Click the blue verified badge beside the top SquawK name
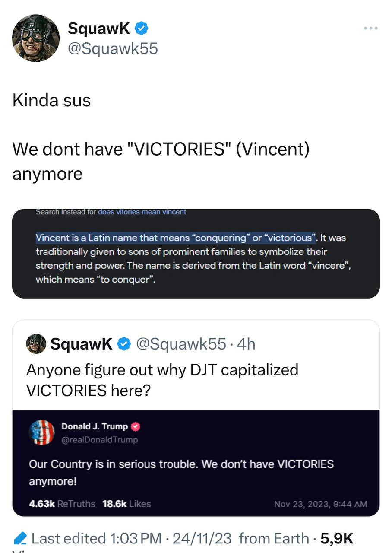The height and width of the screenshot is (553, 392). click(x=142, y=29)
